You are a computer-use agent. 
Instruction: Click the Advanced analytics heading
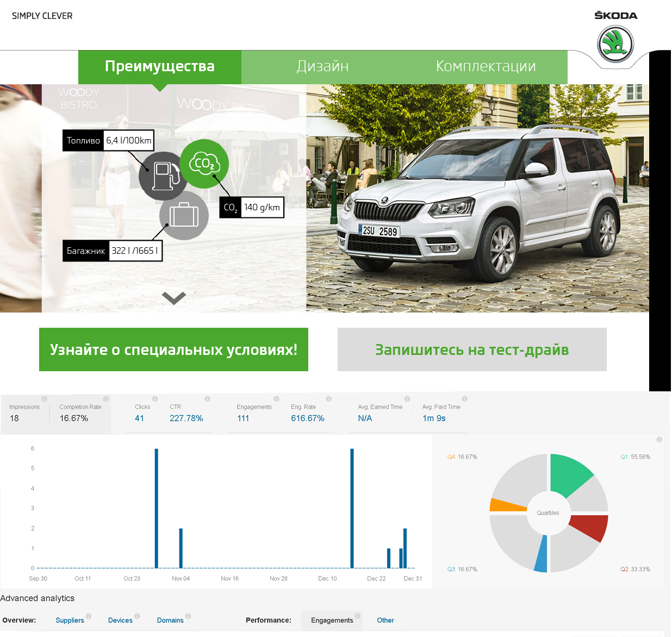[x=38, y=598]
